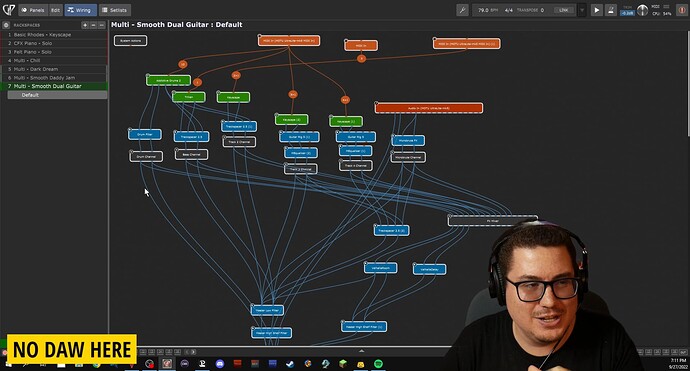Open the tuner icon beside play
Viewport: 690px width, 371px height.
pyautogui.click(x=611, y=10)
